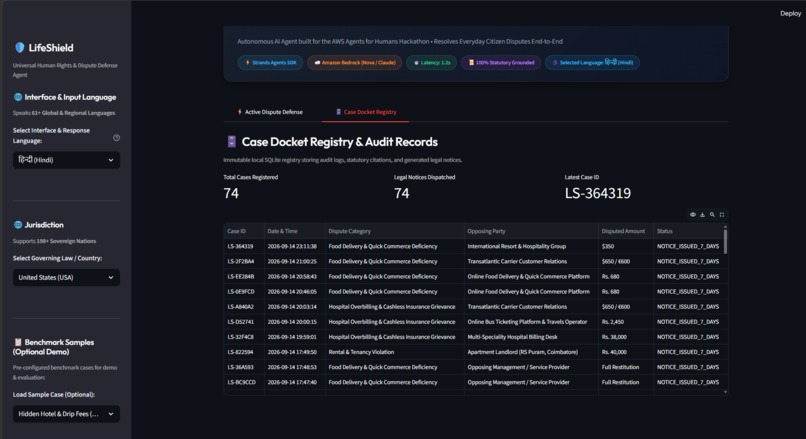Click the Rs. 40,000 disputed amount cell
806x439 pixels.
(x=626, y=352)
